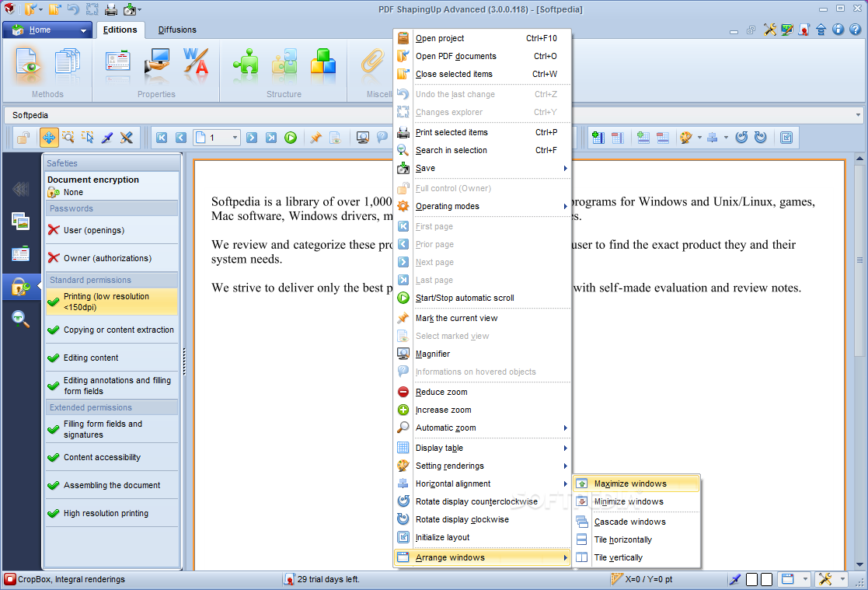The width and height of the screenshot is (868, 590).
Task: Toggle Assembling the document permission
Action: click(x=112, y=485)
